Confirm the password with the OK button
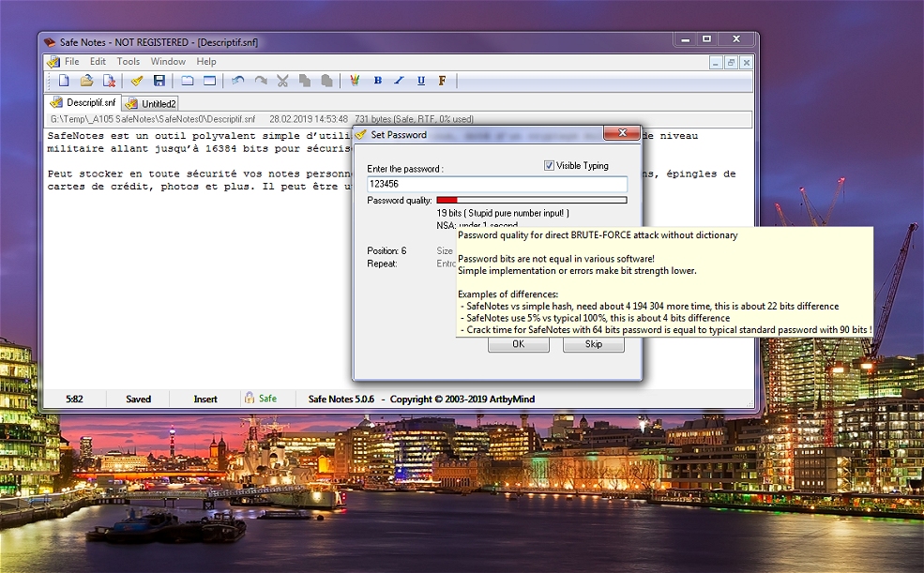Image resolution: width=924 pixels, height=573 pixels. (x=519, y=344)
